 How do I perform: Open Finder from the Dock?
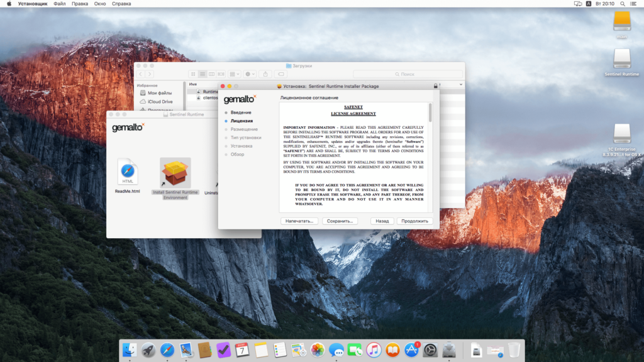[130, 350]
